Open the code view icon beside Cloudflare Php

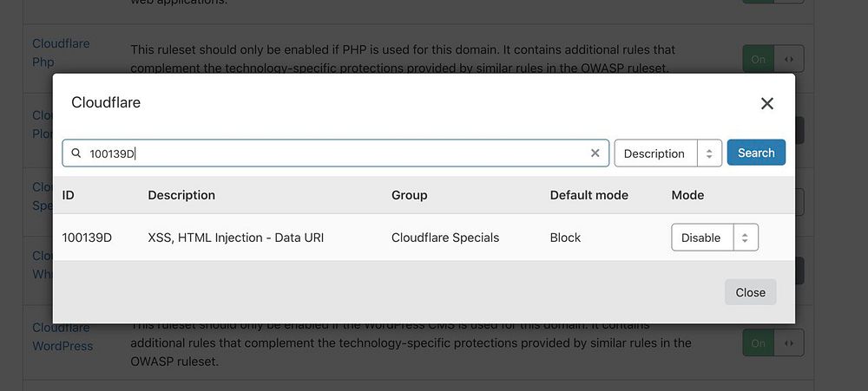788,59
